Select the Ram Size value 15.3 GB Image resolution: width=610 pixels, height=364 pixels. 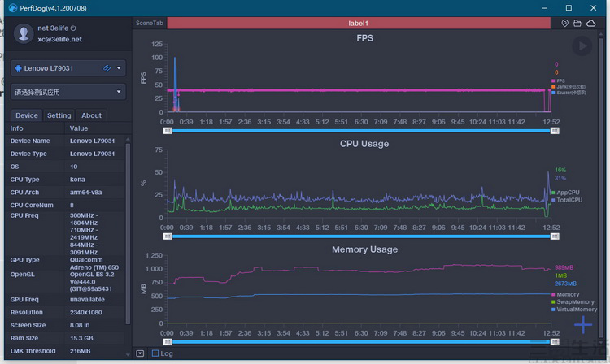point(81,338)
